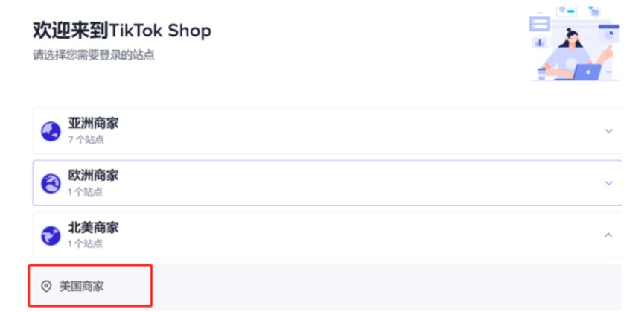The width and height of the screenshot is (644, 312).
Task: Click the Asia globe icon
Action: click(x=51, y=131)
